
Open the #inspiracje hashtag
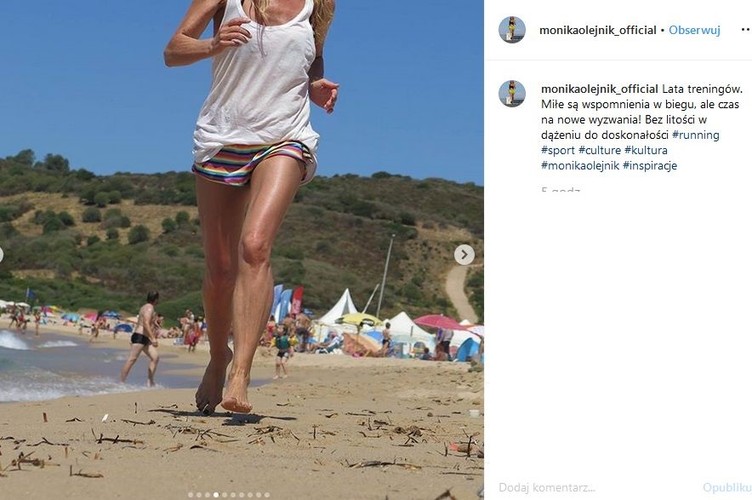click(x=650, y=165)
